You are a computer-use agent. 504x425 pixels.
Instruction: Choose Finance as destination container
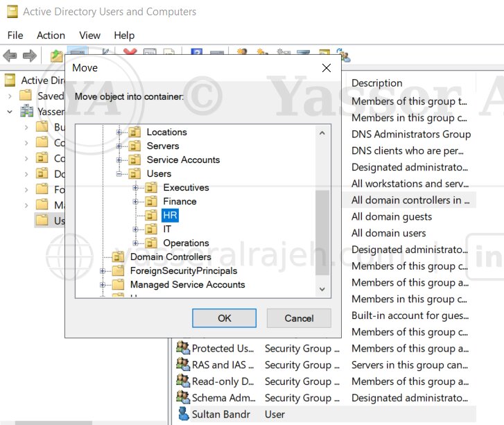coord(180,201)
